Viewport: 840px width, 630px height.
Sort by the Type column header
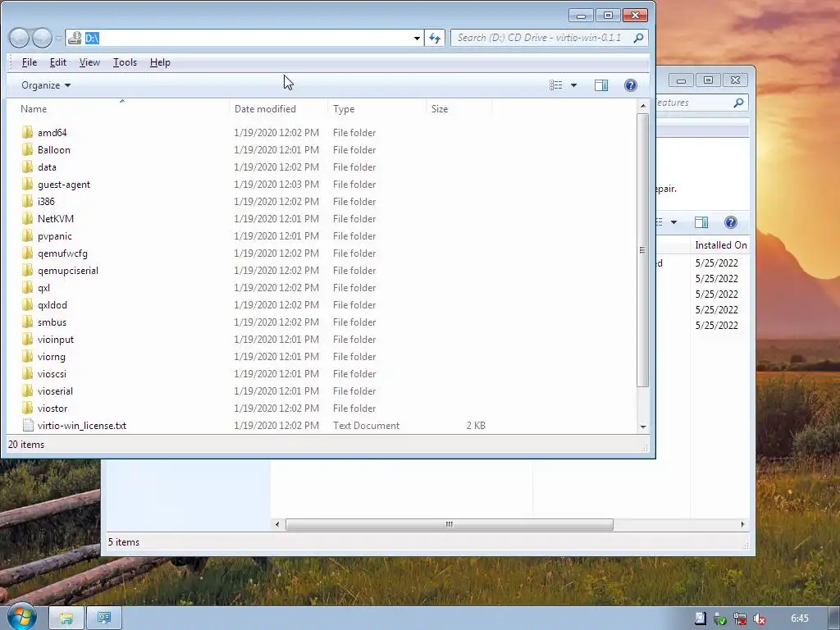pos(377,109)
